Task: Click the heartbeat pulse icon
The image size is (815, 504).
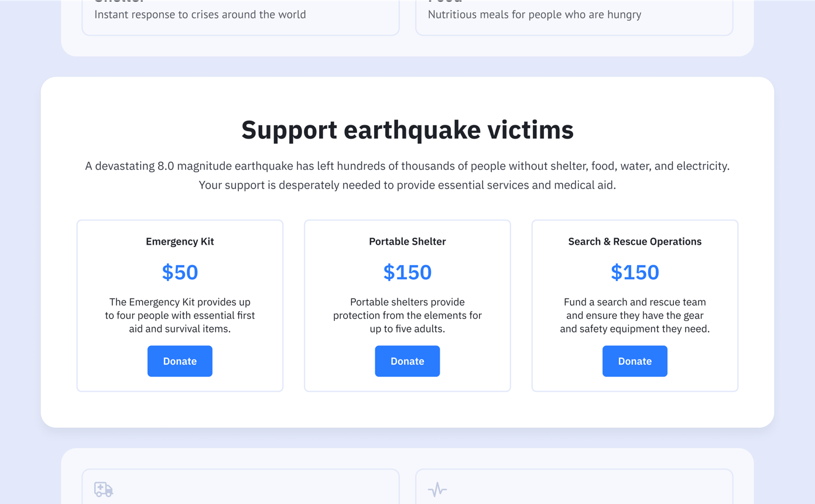Action: coord(437,489)
